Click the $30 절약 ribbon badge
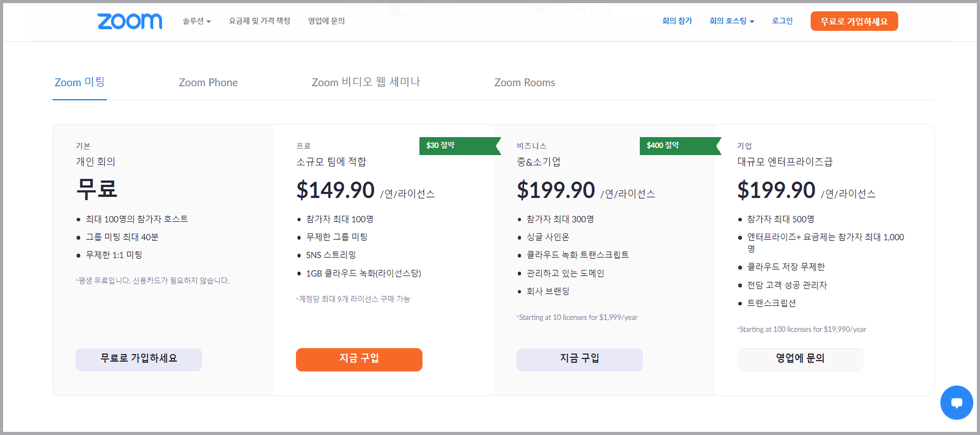This screenshot has height=435, width=980. [x=460, y=146]
